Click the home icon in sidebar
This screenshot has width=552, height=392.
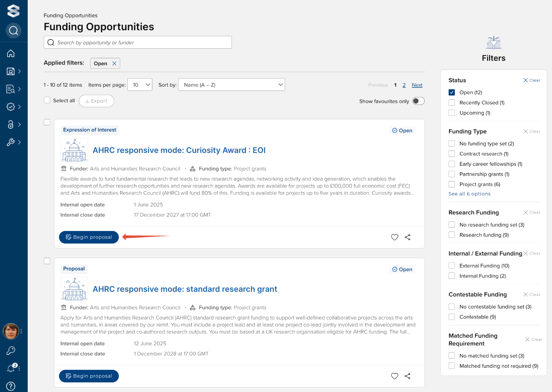click(x=11, y=53)
